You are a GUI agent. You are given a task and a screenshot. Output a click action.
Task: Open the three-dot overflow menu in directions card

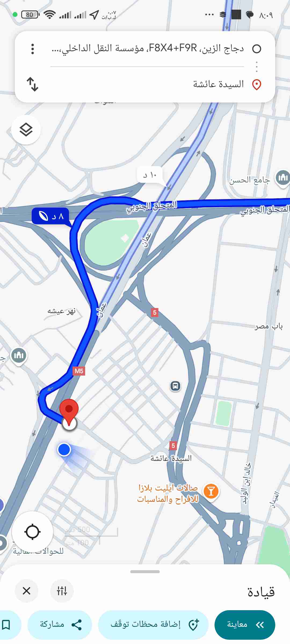32,49
